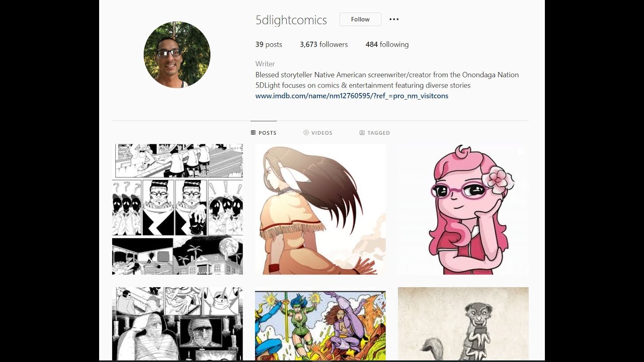
Task: Open the Native American woman illustration post
Action: 320,209
